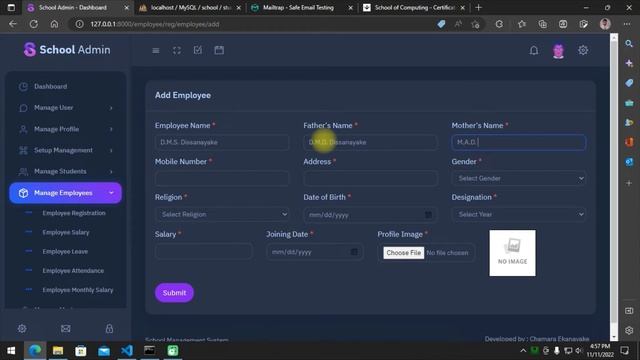Click the browser back arrow

click(13, 24)
